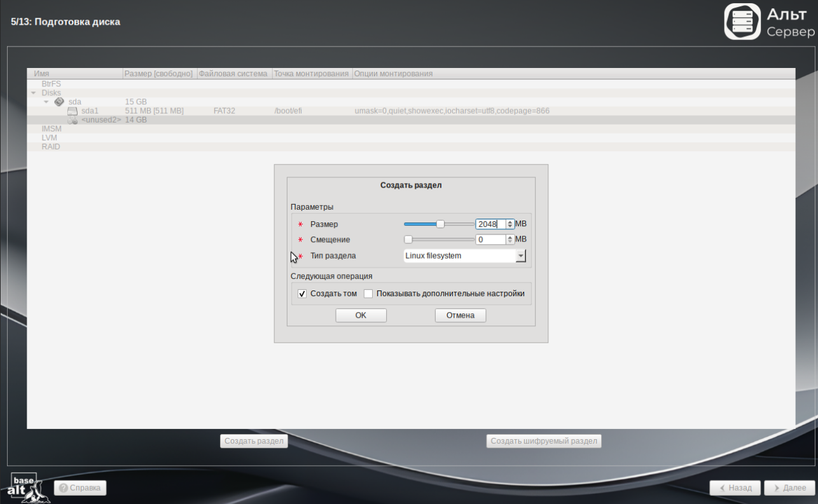Click the /boot/efi mount point cell
This screenshot has width=818, height=504.
tap(288, 111)
